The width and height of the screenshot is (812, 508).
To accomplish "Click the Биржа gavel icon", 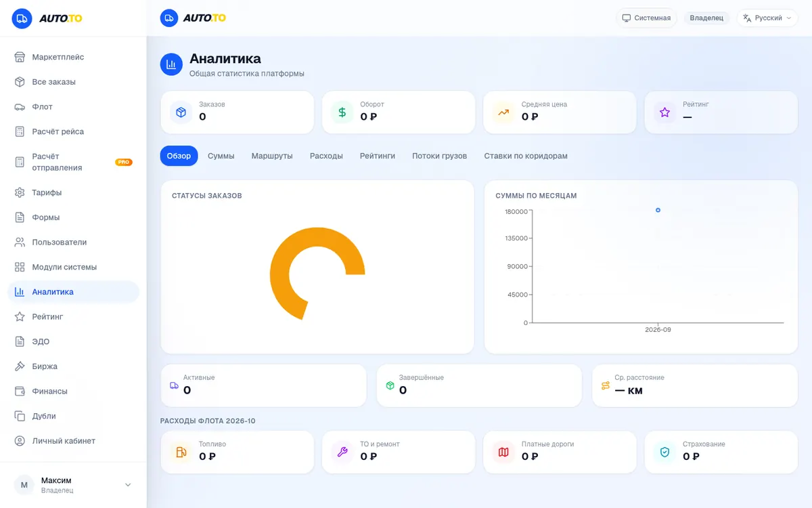I will click(x=20, y=366).
